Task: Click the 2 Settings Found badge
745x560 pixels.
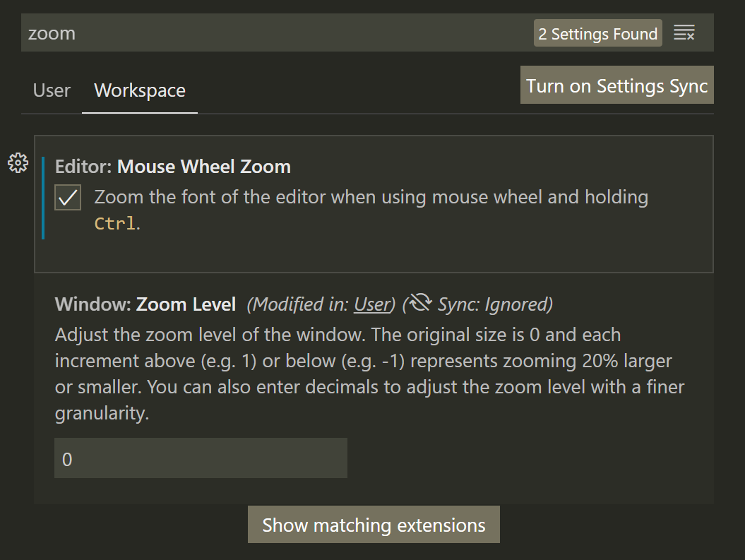Action: (597, 32)
